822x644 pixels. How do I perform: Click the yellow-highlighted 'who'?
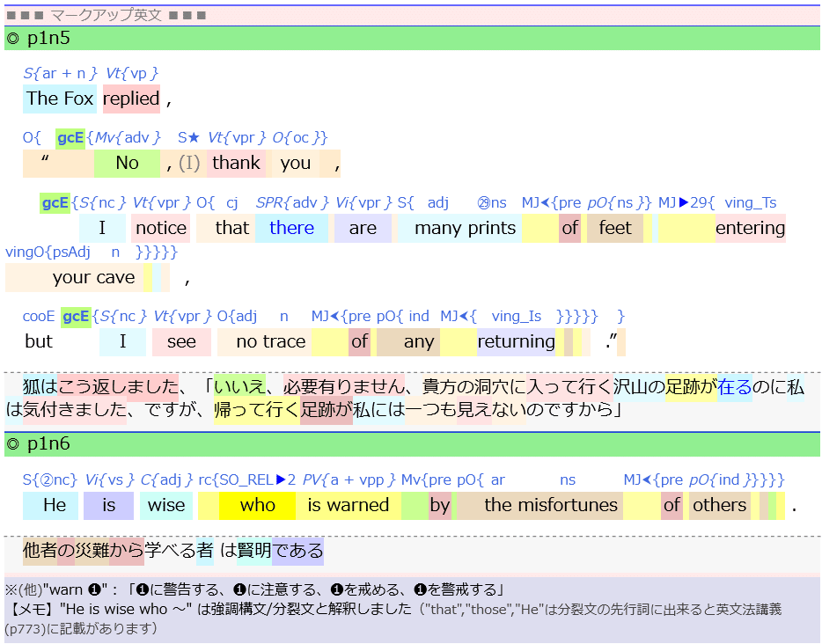pos(257,505)
